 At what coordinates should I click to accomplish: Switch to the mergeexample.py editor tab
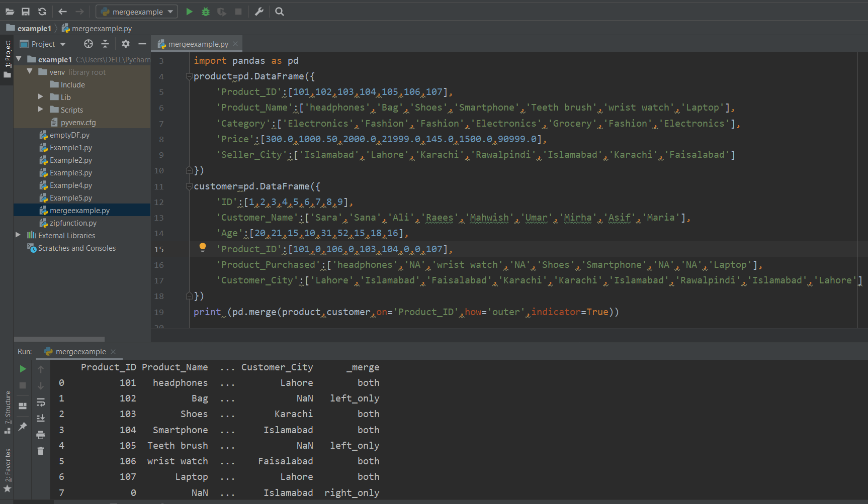tap(198, 44)
